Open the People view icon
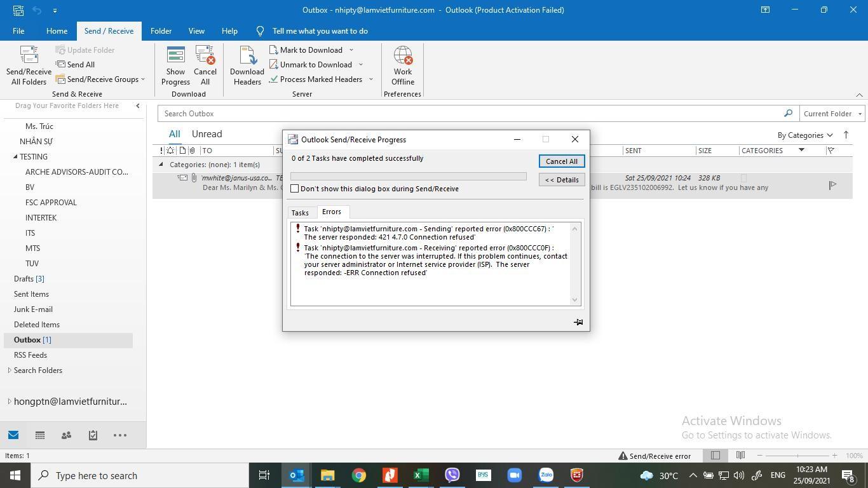This screenshot has height=488, width=868. tap(66, 435)
